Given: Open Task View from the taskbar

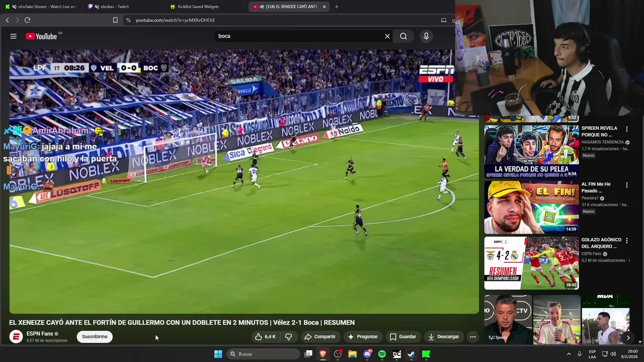Looking at the screenshot, I should point(308,354).
